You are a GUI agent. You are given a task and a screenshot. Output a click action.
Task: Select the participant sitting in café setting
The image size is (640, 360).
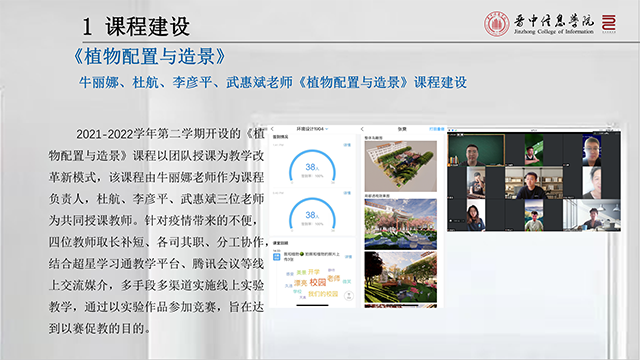click(x=591, y=216)
